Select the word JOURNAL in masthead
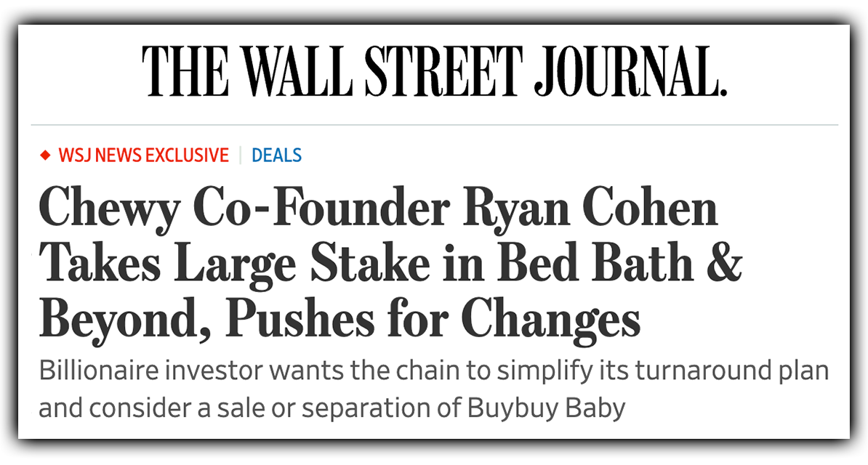This screenshot has width=868, height=465. coord(630,71)
